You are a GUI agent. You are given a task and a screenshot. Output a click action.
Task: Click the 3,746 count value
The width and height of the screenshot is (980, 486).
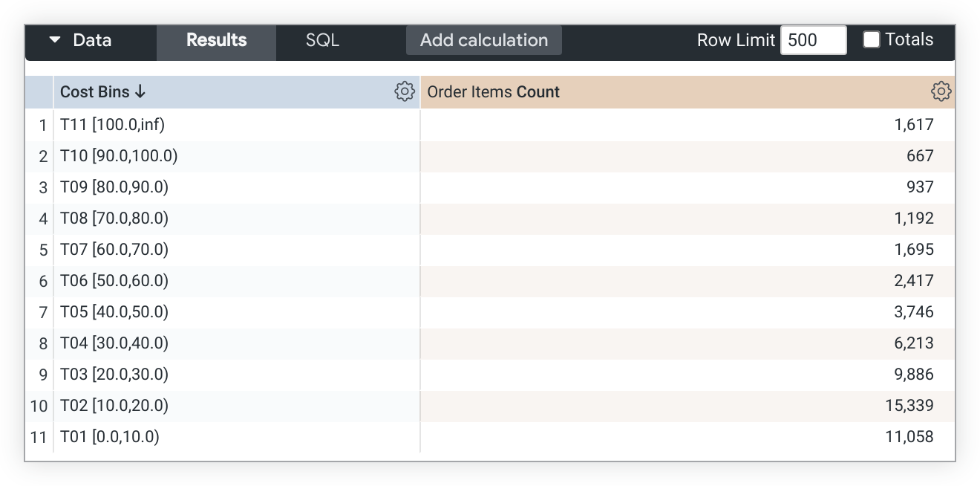[x=913, y=312]
